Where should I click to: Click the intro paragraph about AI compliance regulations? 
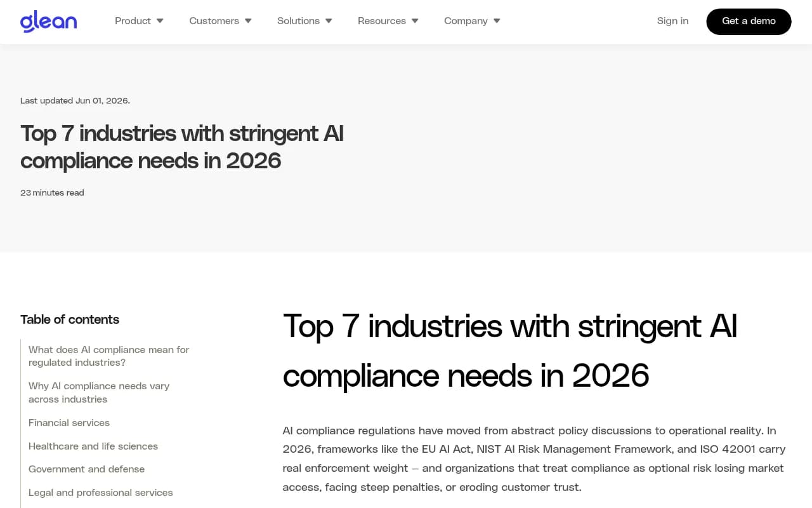tap(534, 458)
